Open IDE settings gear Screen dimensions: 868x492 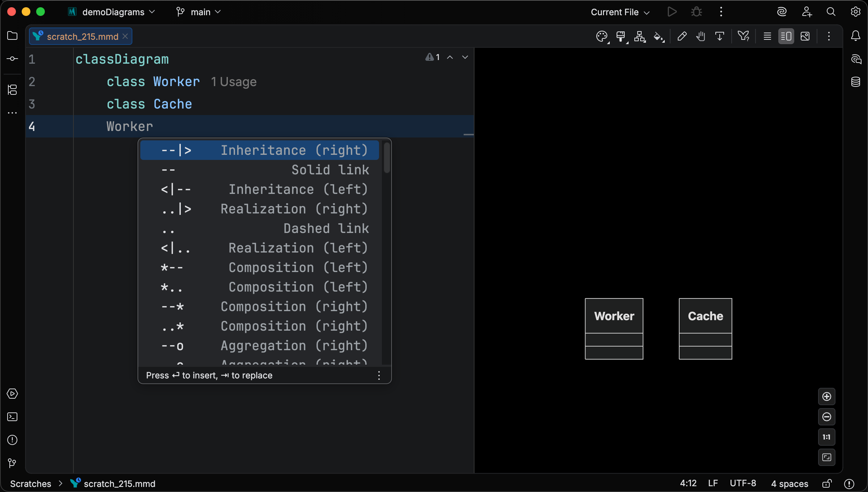coord(856,12)
